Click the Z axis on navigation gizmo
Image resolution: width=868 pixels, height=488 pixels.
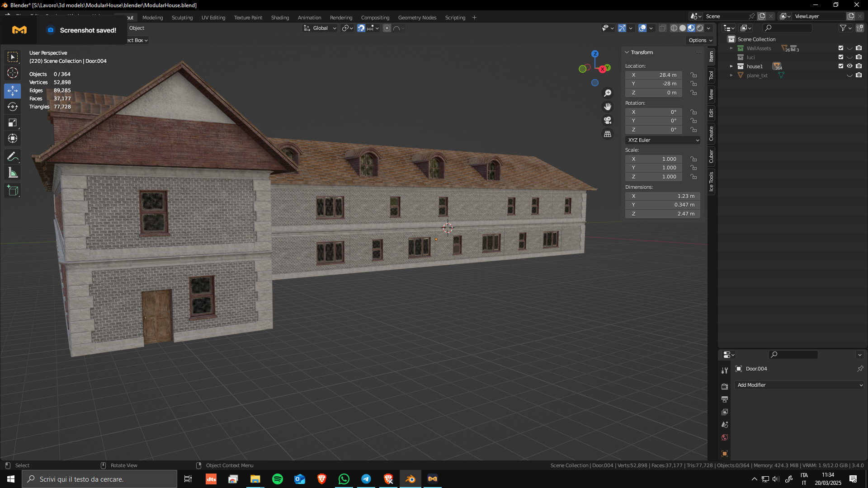(595, 54)
